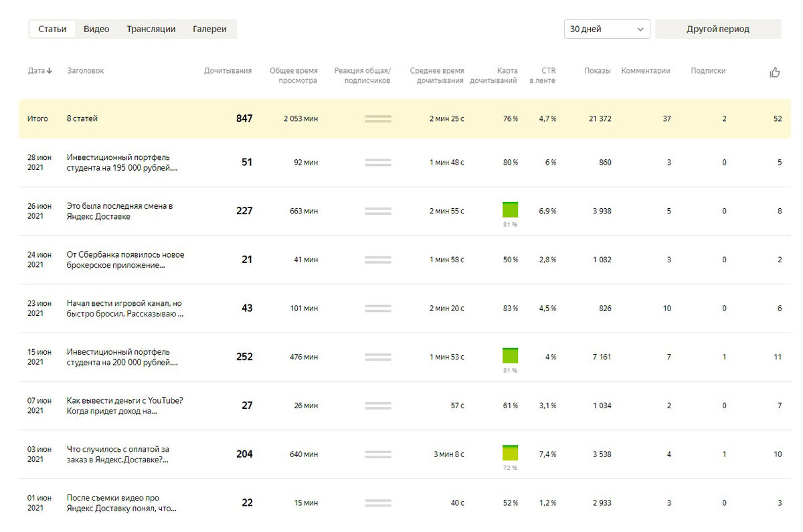The image size is (803, 532).
Task: Open article 'Инвестиционный портфель студента на 195 000'
Action: (122, 162)
